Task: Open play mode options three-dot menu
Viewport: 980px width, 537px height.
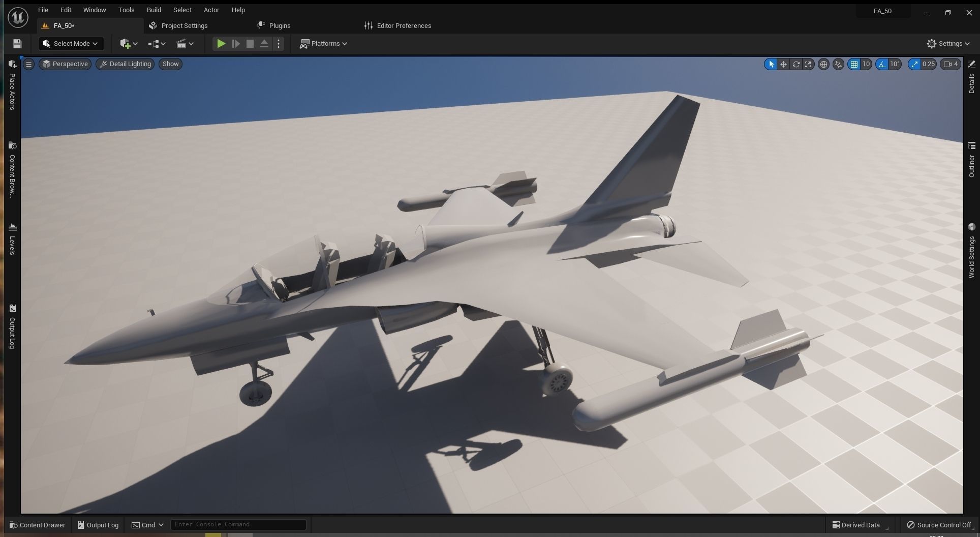Action: (x=278, y=44)
